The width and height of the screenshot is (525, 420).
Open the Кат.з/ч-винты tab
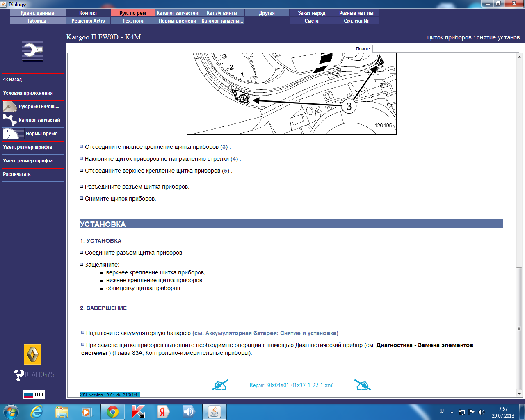pyautogui.click(x=222, y=13)
